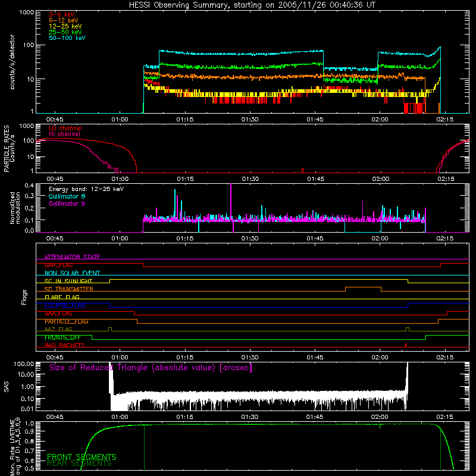Click 02:00 tick under the particle rates plot

(x=381, y=179)
